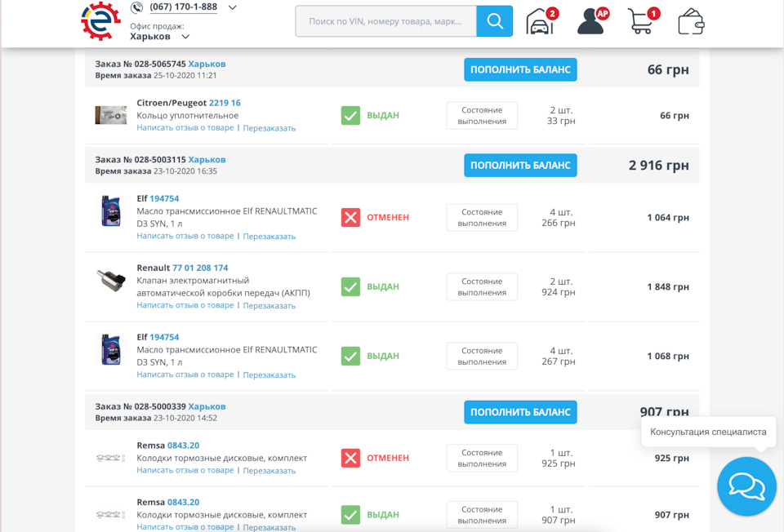This screenshot has width=784, height=532.
Task: Click green check icon of Citroen ring
Action: coord(350,115)
